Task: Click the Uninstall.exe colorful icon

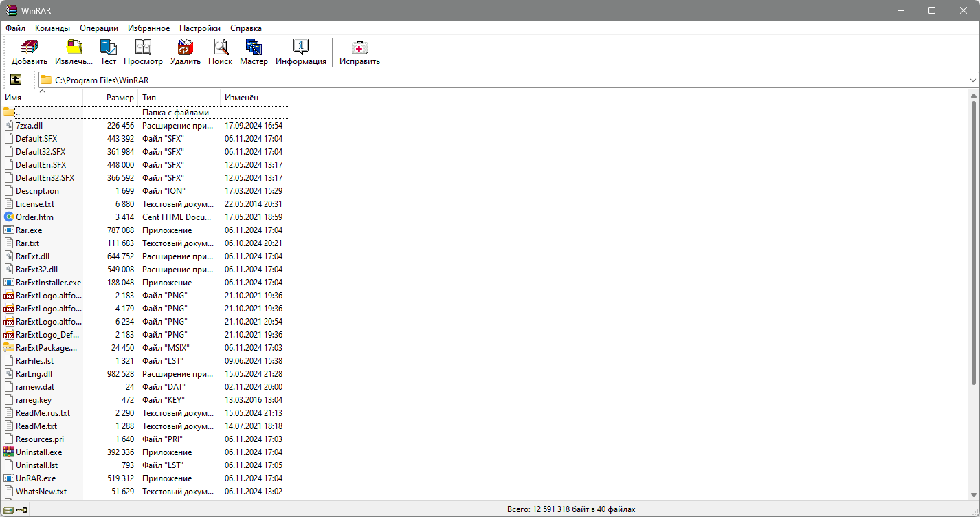Action: [x=9, y=452]
